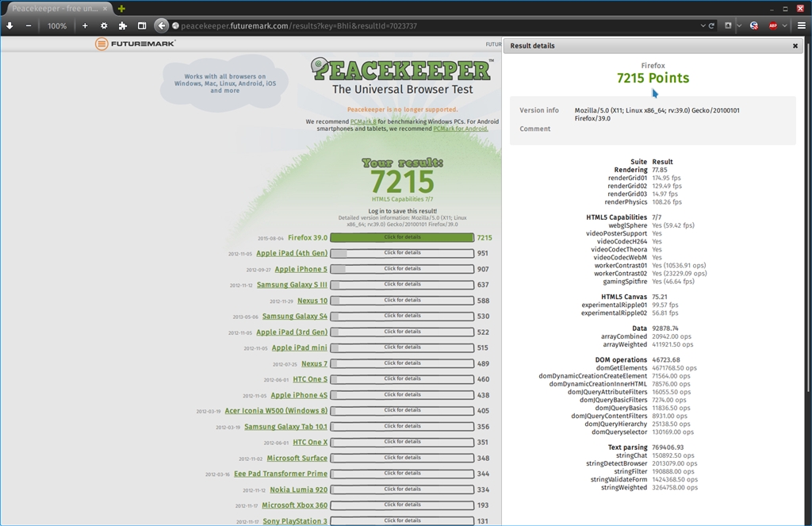Open the URL history dropdown arrow
The image size is (812, 526).
coord(703,25)
